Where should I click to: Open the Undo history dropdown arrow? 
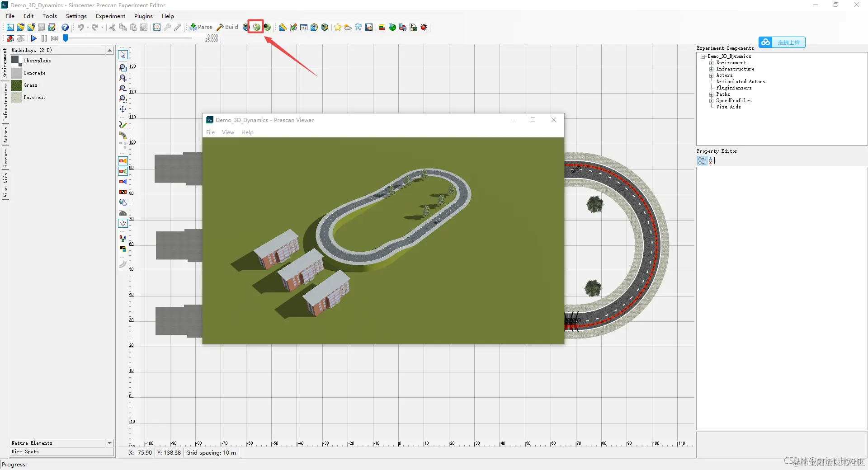(x=88, y=27)
